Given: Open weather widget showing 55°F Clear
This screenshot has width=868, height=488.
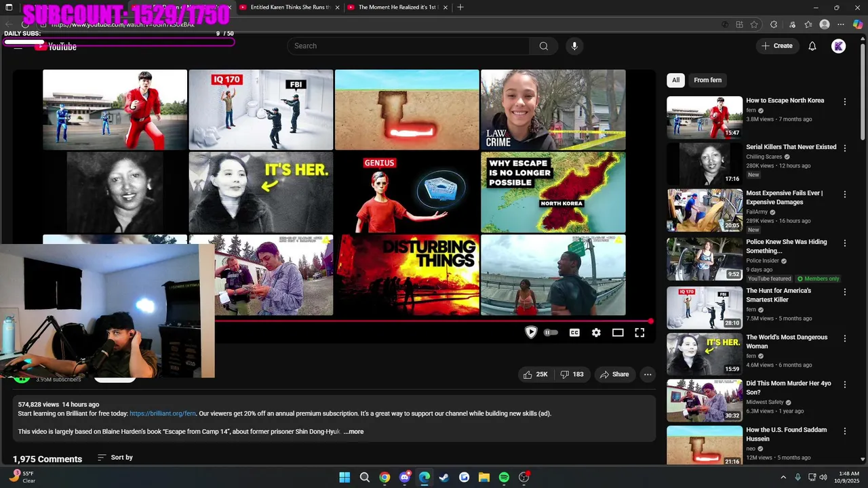Looking at the screenshot, I should (x=22, y=477).
